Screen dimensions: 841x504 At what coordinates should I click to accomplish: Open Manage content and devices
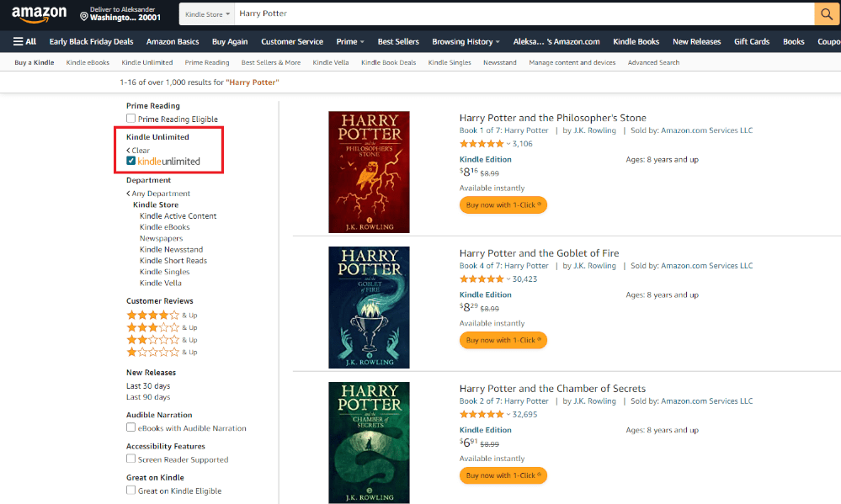point(572,63)
